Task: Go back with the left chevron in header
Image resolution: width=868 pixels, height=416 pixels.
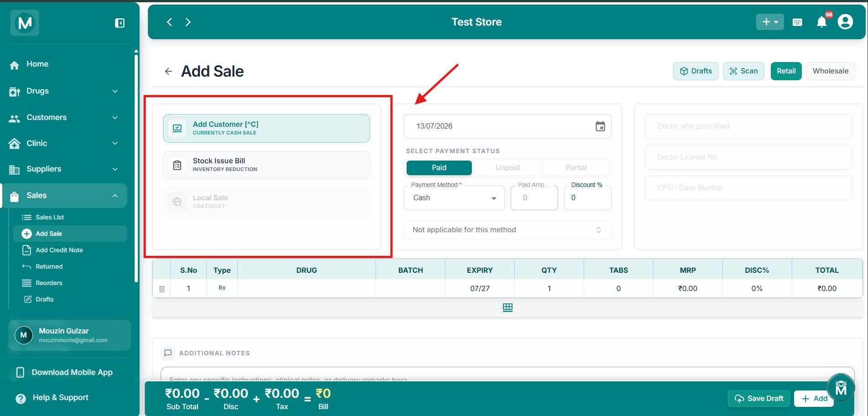Action: click(169, 22)
